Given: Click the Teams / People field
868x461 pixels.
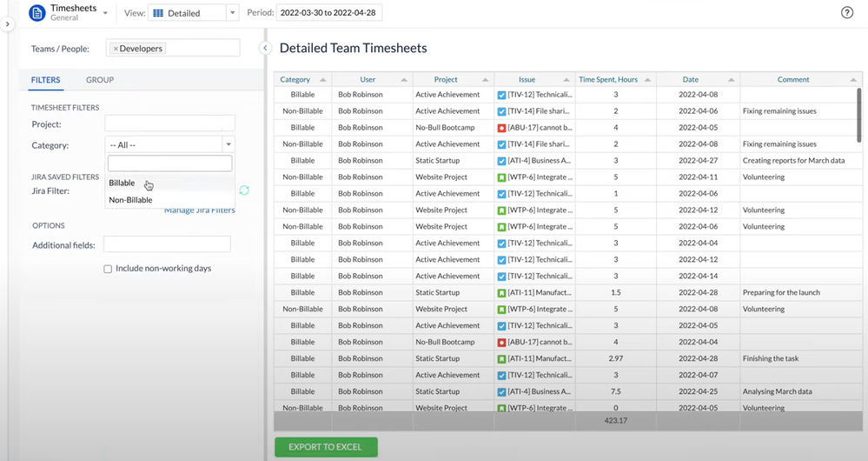Looking at the screenshot, I should click(x=173, y=48).
